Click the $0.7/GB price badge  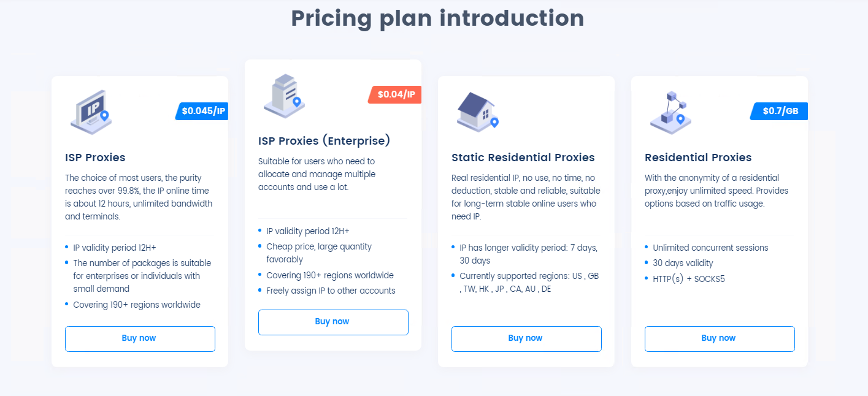[779, 111]
